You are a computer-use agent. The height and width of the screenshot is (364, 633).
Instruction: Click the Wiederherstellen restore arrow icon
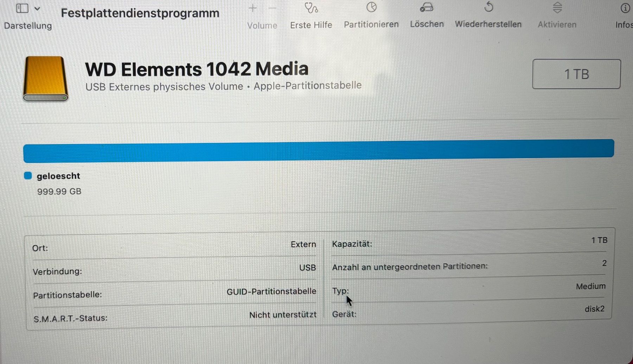488,7
